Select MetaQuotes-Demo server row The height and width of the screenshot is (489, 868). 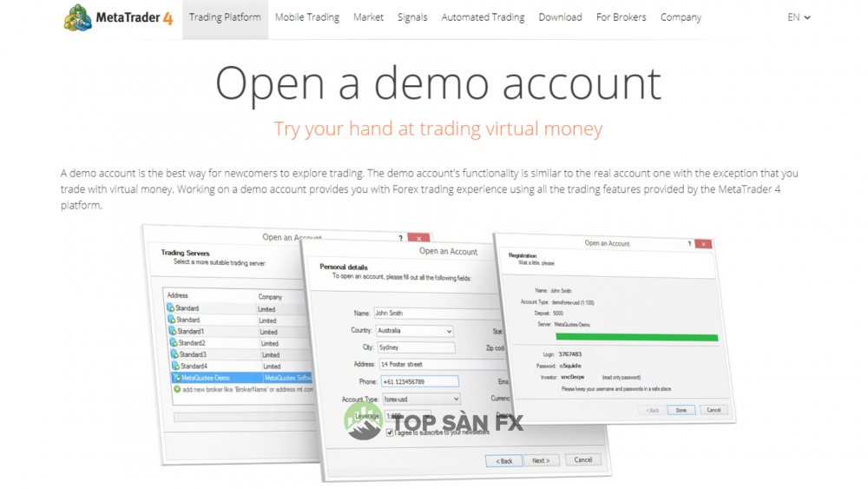(x=242, y=378)
